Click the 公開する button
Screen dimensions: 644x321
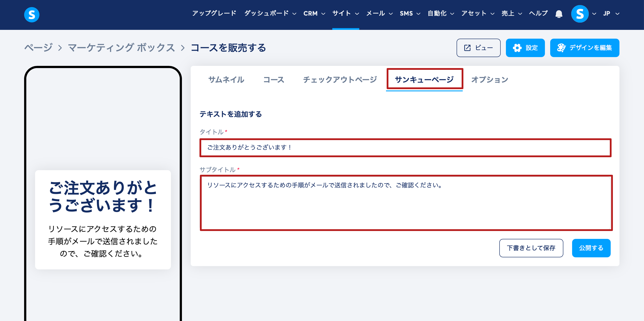pos(591,248)
